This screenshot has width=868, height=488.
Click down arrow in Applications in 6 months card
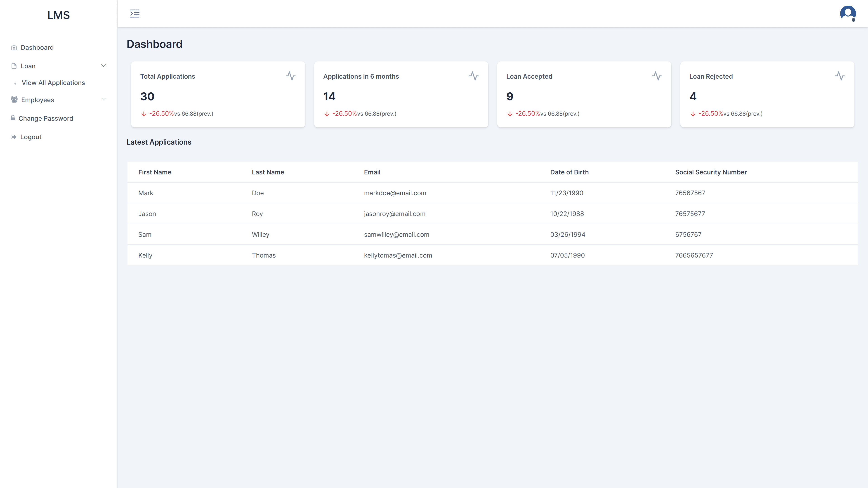[326, 114]
